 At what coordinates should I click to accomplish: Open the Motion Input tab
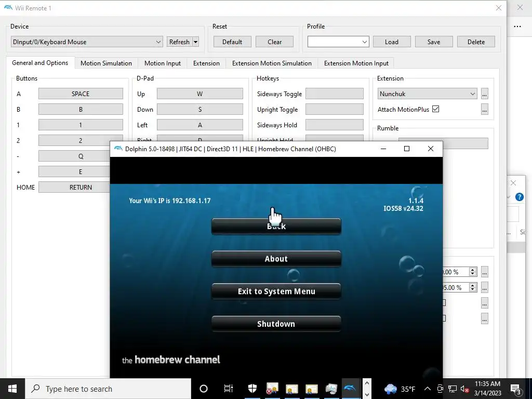pyautogui.click(x=163, y=63)
